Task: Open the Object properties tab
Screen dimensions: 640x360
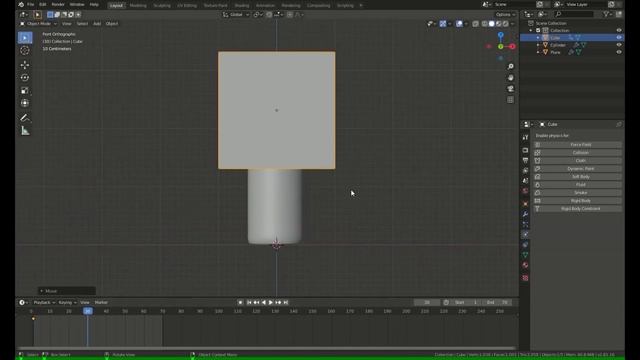Action: [x=525, y=204]
